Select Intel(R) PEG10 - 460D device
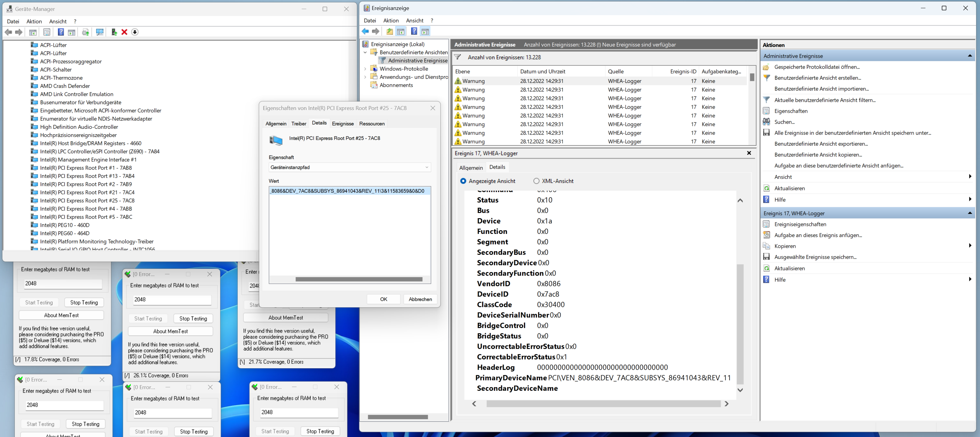Image resolution: width=980 pixels, height=437 pixels. (x=65, y=225)
